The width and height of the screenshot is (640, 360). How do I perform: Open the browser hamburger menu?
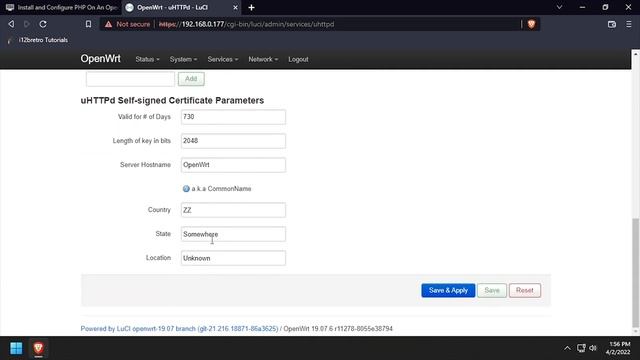629,24
